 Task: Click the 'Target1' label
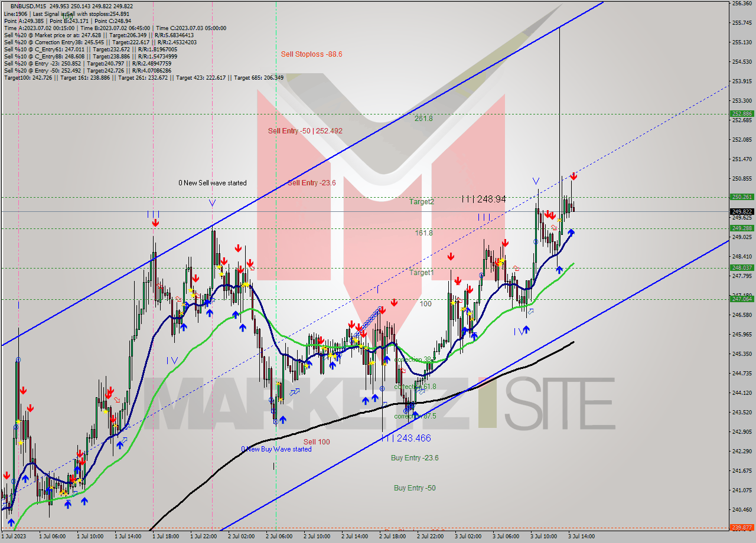point(422,273)
